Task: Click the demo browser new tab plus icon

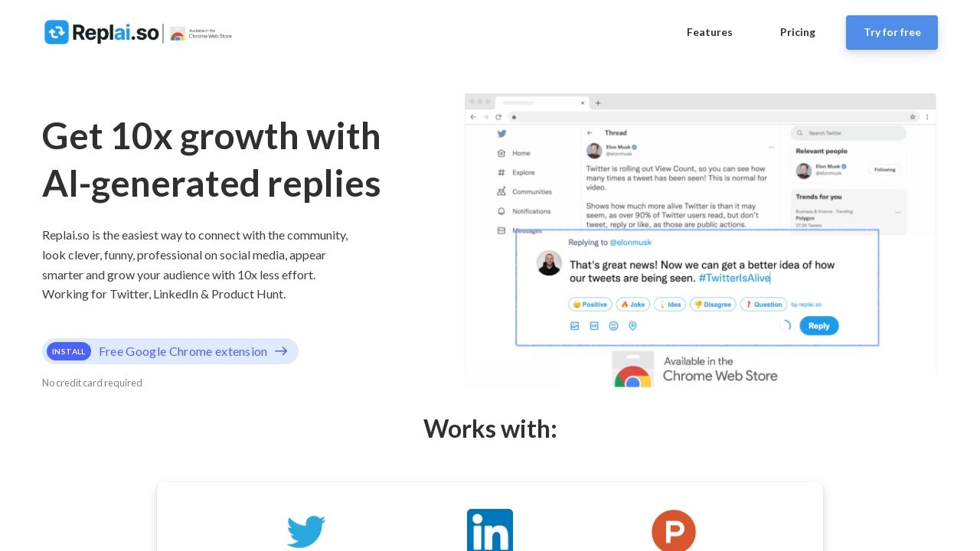Action: tap(598, 103)
